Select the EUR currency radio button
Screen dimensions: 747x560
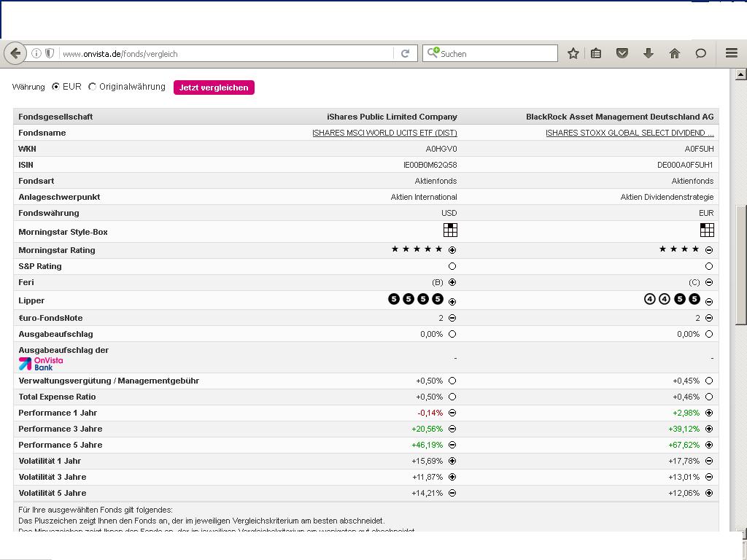tap(55, 87)
